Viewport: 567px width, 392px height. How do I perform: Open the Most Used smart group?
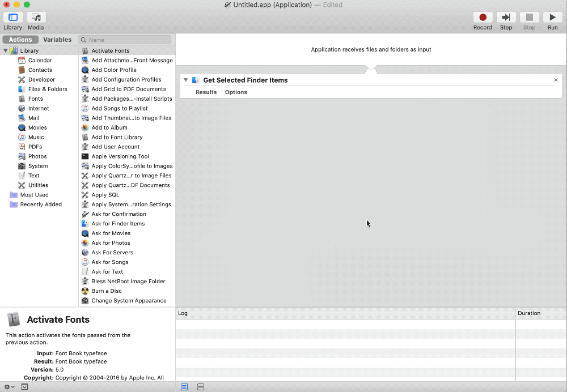click(34, 195)
